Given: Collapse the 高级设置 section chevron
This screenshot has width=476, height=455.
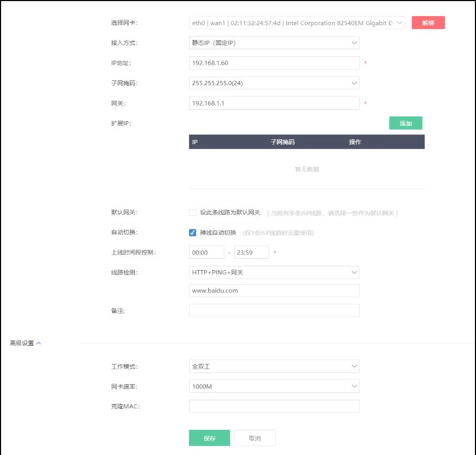Looking at the screenshot, I should (x=39, y=343).
